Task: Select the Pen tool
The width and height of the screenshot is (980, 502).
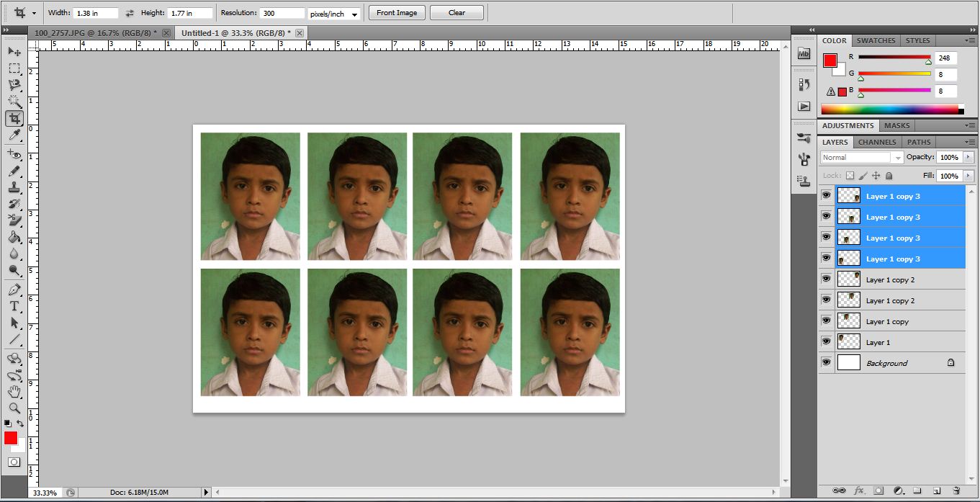Action: coord(14,290)
